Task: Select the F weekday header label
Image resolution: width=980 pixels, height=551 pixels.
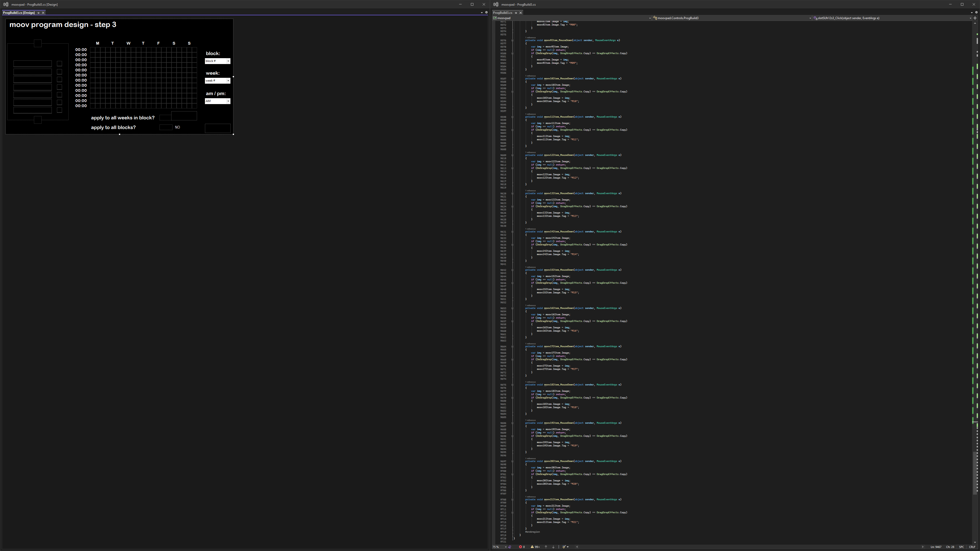Action: (x=158, y=43)
